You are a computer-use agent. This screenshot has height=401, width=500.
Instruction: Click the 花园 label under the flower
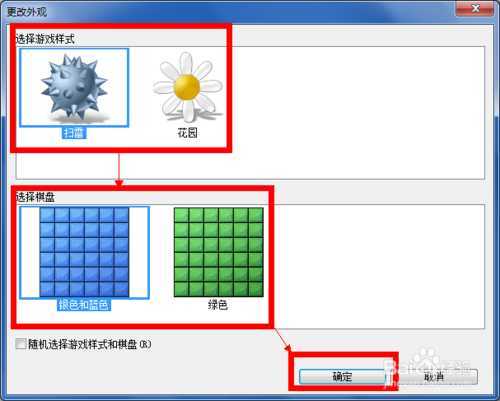point(187,133)
